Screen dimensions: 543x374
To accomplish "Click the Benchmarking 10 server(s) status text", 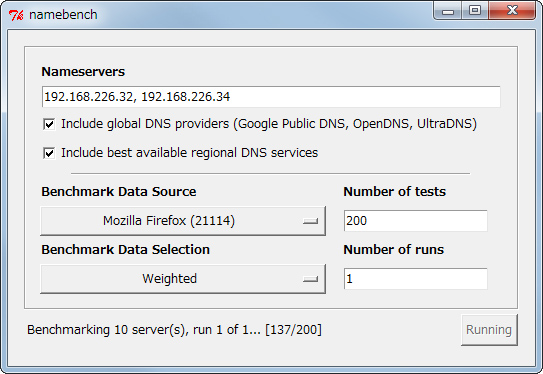I will pyautogui.click(x=174, y=330).
